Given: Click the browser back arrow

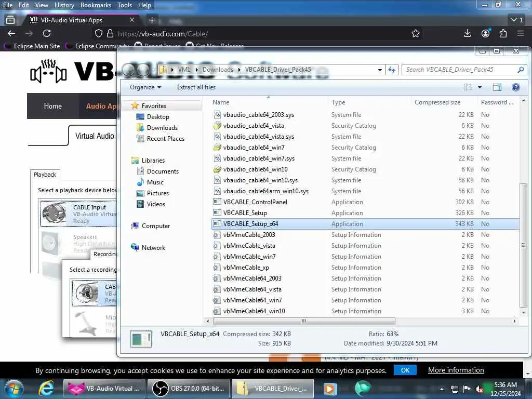Looking at the screenshot, I should pos(11,33).
